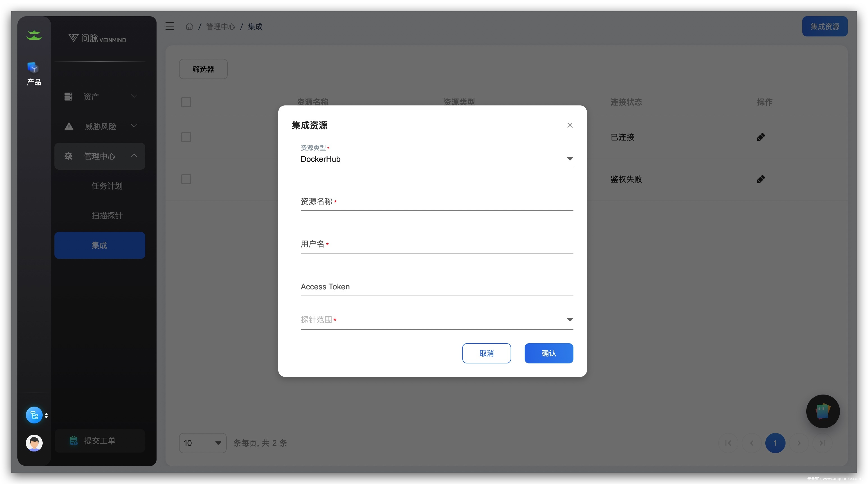868x484 pixels.
Task: Check the second table row checkbox
Action: coord(186,179)
